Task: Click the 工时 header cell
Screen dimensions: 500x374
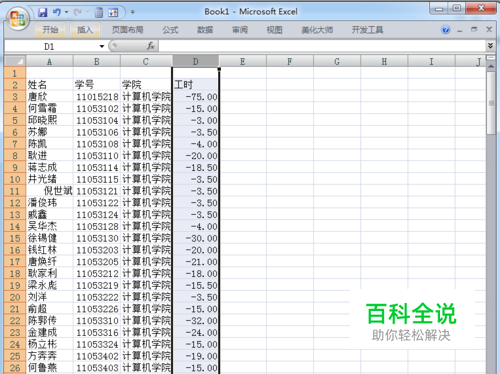Action: (195, 85)
